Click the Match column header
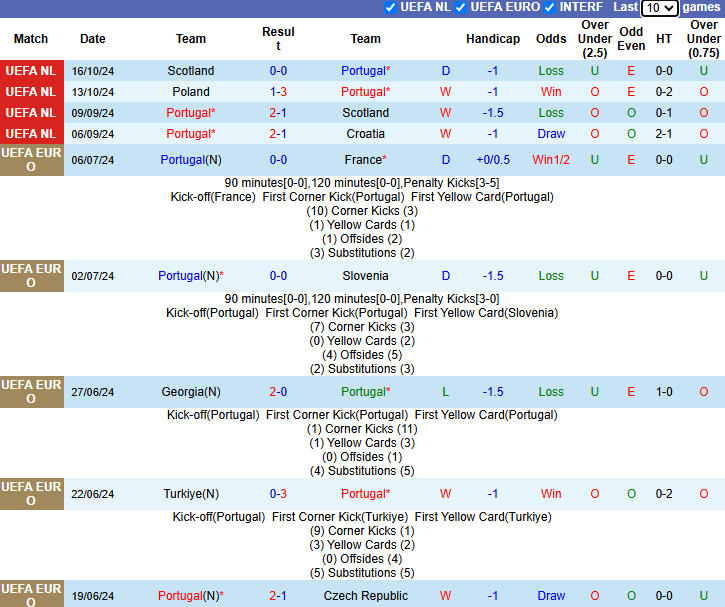This screenshot has height=607, width=725. (31, 39)
